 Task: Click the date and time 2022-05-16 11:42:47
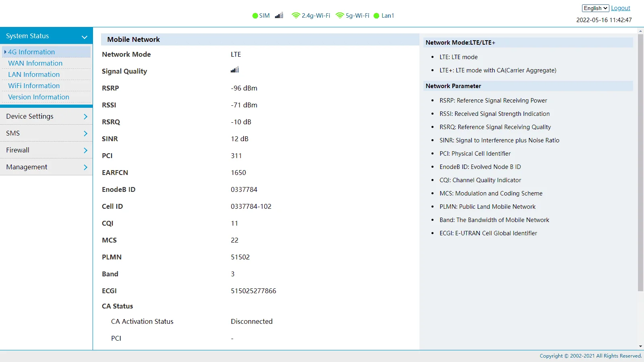(x=604, y=20)
